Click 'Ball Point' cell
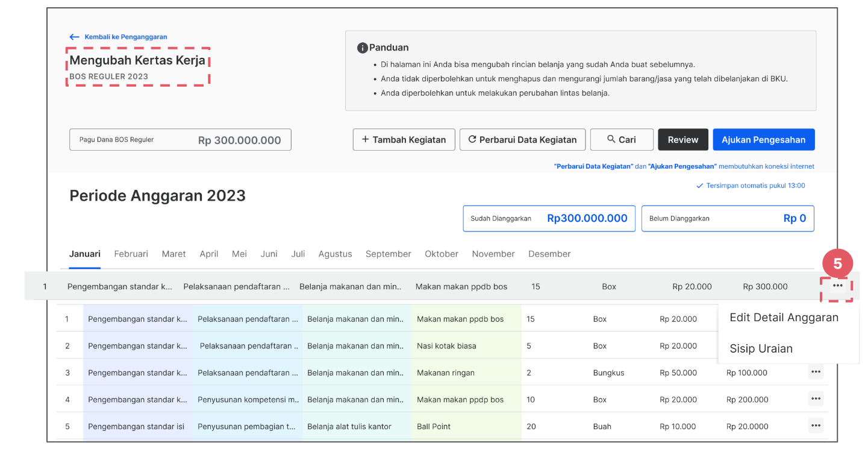The width and height of the screenshot is (868, 452). (466, 426)
